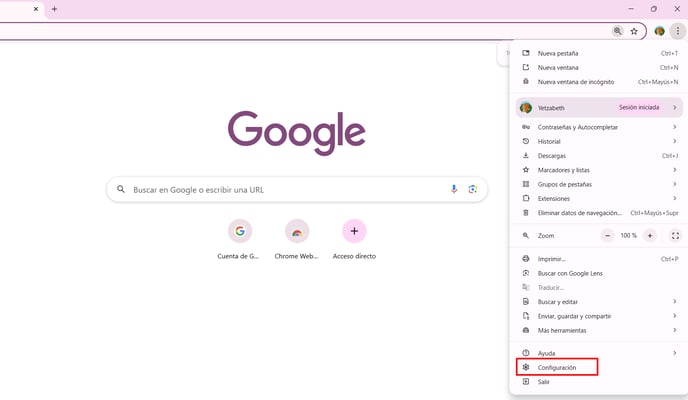Open Descargas from the menu

click(x=599, y=156)
